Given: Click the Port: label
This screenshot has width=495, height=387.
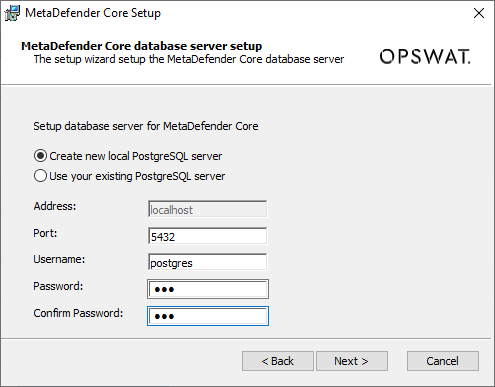Looking at the screenshot, I should [45, 233].
